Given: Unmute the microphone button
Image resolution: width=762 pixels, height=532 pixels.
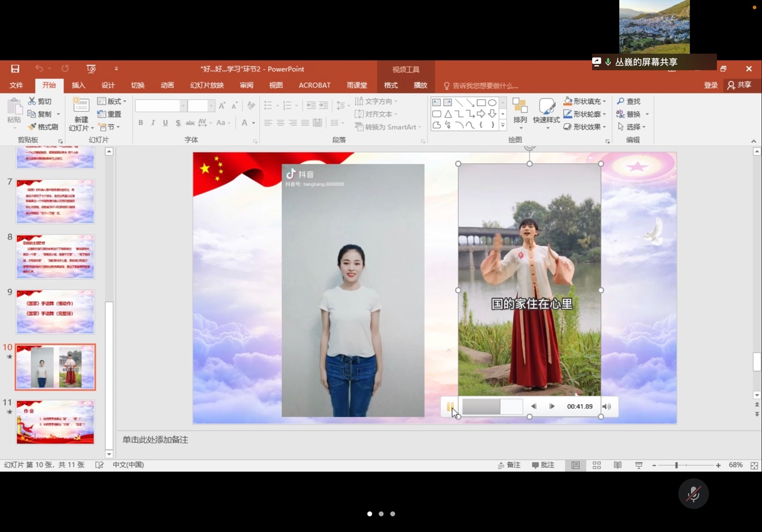Looking at the screenshot, I should tap(693, 494).
